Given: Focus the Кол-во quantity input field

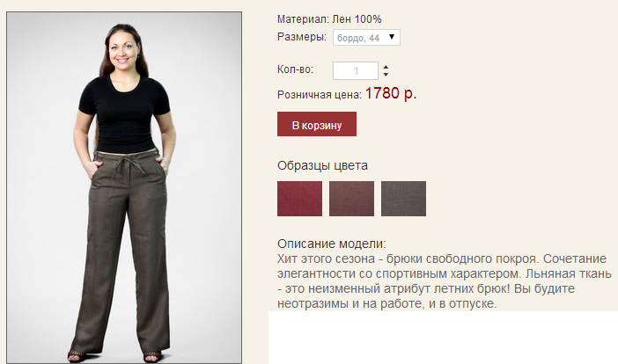Looking at the screenshot, I should click(356, 71).
